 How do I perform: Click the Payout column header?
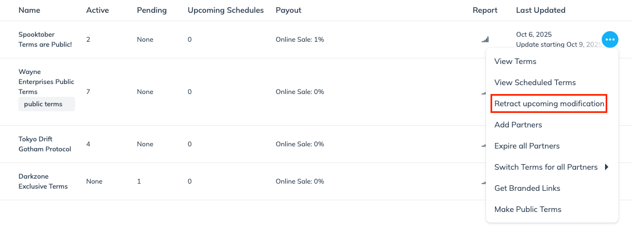click(288, 10)
